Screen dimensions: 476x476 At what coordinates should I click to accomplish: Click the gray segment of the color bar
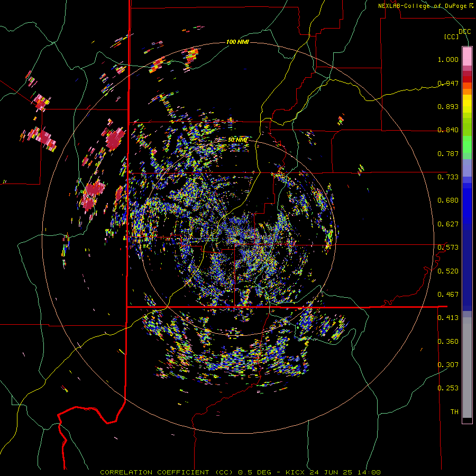(x=467, y=368)
